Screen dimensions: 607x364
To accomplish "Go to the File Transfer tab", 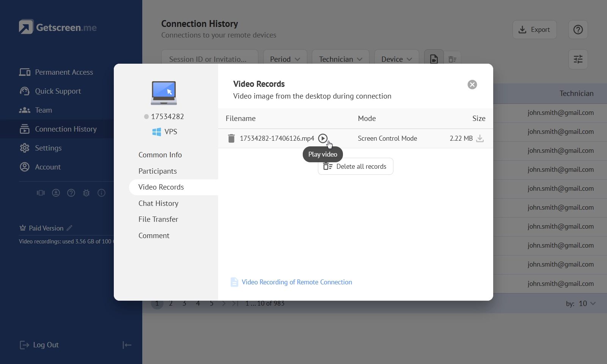I will pyautogui.click(x=158, y=219).
